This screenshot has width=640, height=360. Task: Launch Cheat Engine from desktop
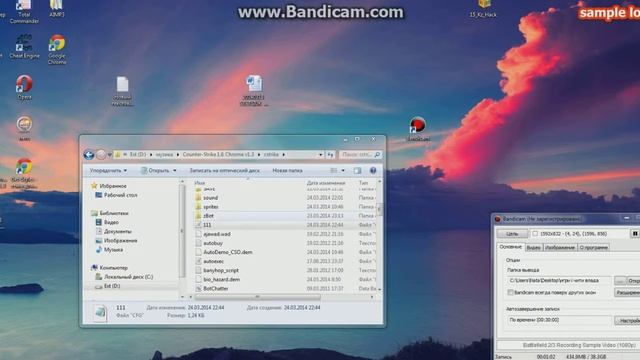point(24,47)
